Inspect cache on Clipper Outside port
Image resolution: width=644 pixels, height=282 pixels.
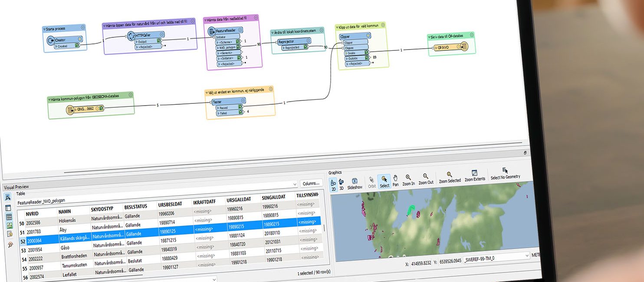[x=366, y=57]
